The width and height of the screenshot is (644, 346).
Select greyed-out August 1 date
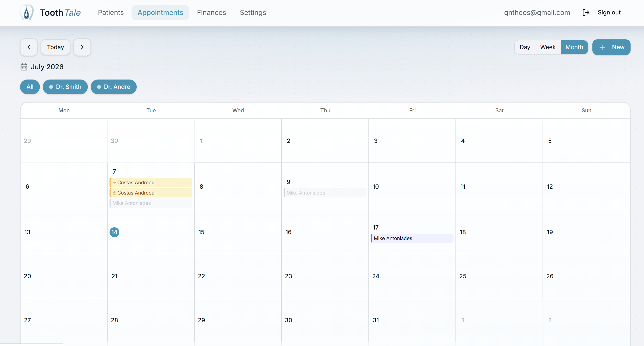point(463,320)
